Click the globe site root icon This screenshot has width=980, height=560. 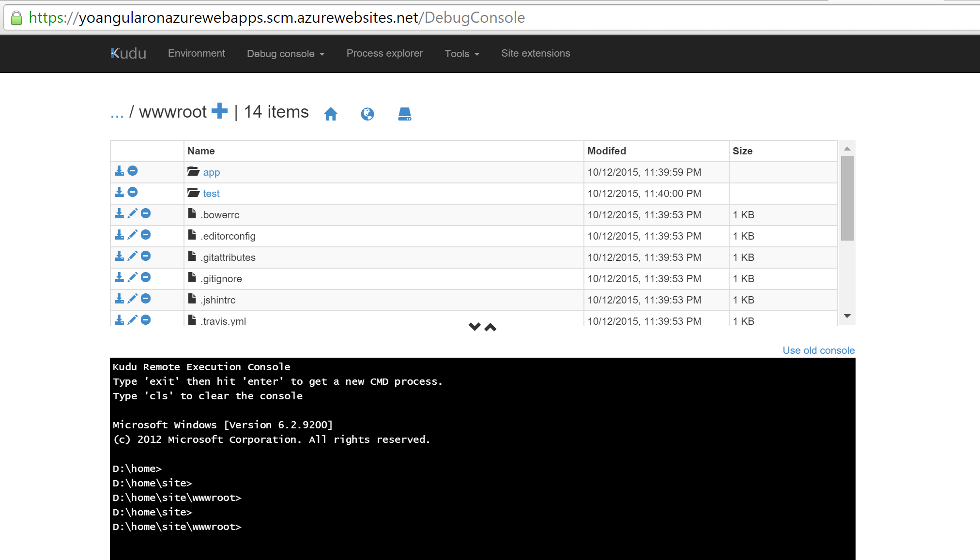[x=367, y=114]
